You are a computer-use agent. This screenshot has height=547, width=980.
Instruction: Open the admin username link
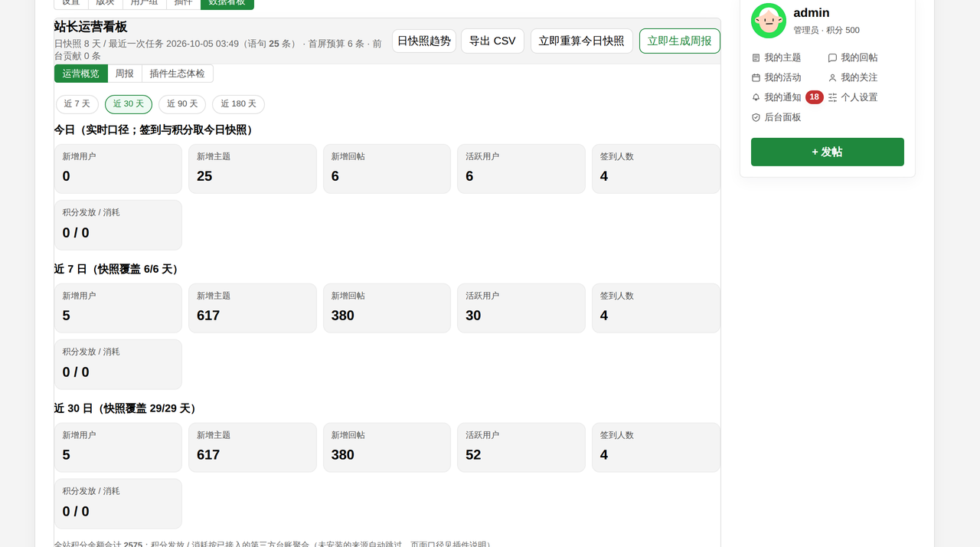[812, 12]
